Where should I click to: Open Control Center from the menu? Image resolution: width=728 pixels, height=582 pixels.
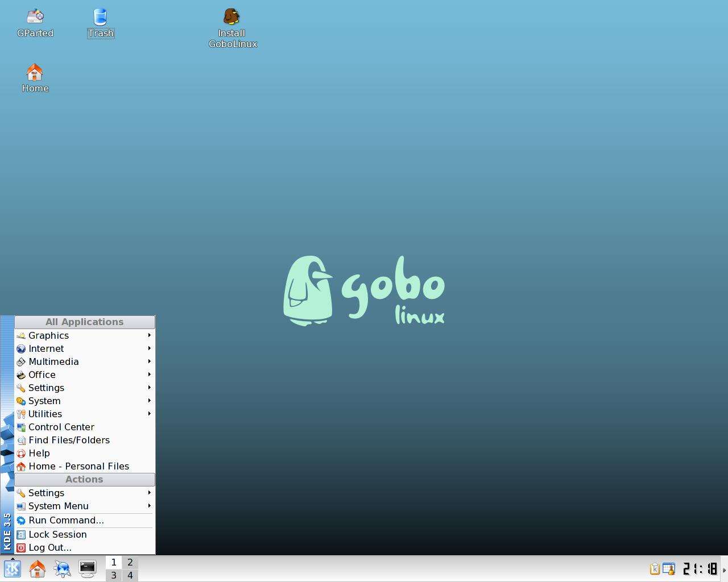pyautogui.click(x=85, y=427)
